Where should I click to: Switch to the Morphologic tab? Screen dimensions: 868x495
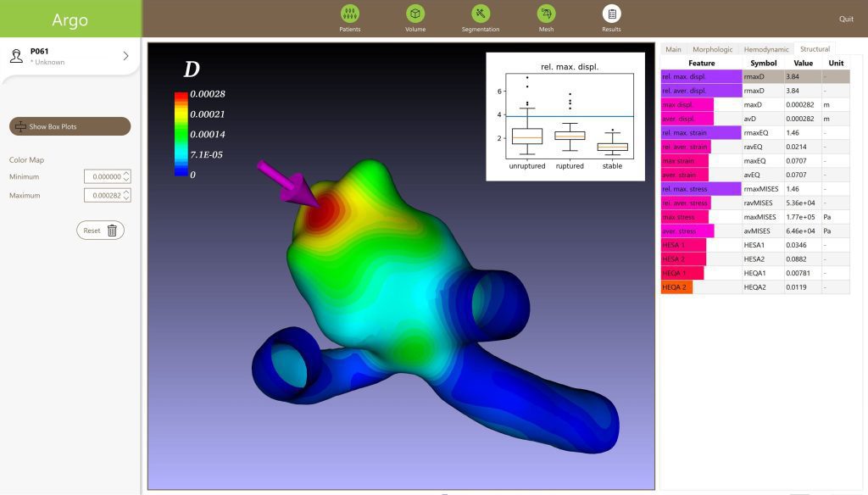tap(712, 49)
